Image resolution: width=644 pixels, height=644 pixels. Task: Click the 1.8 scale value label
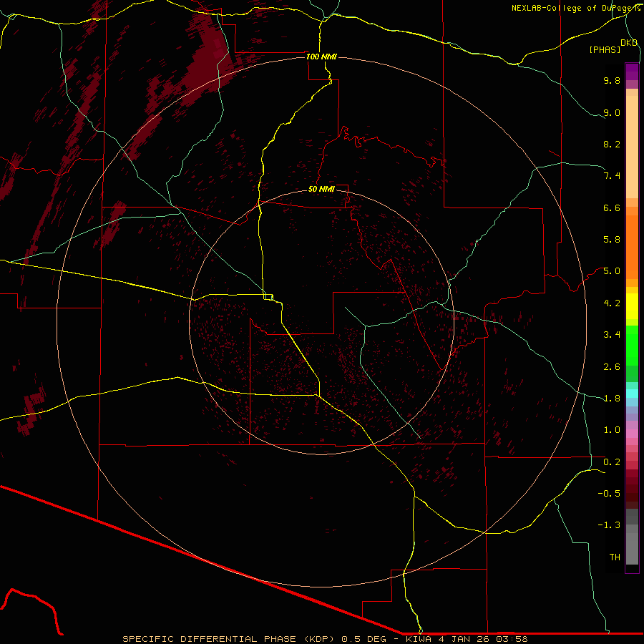[x=612, y=399]
